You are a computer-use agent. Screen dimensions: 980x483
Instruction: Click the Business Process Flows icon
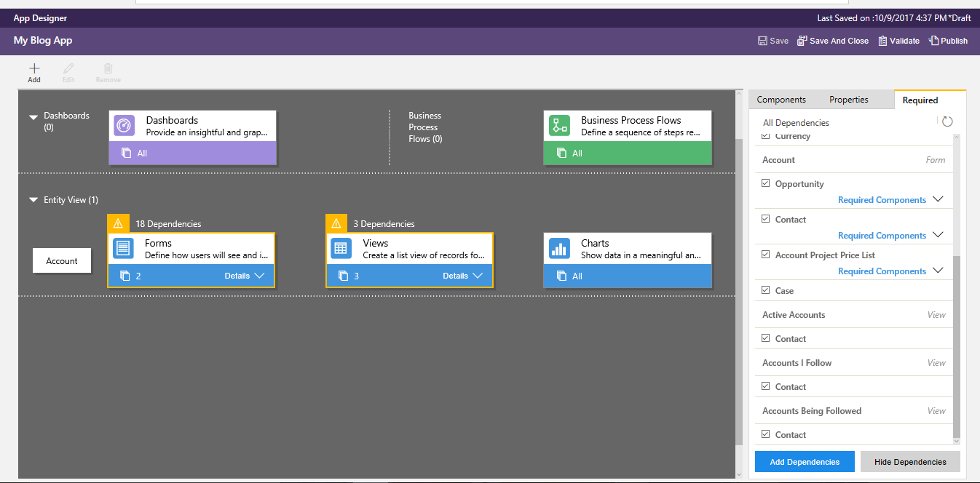(x=559, y=126)
